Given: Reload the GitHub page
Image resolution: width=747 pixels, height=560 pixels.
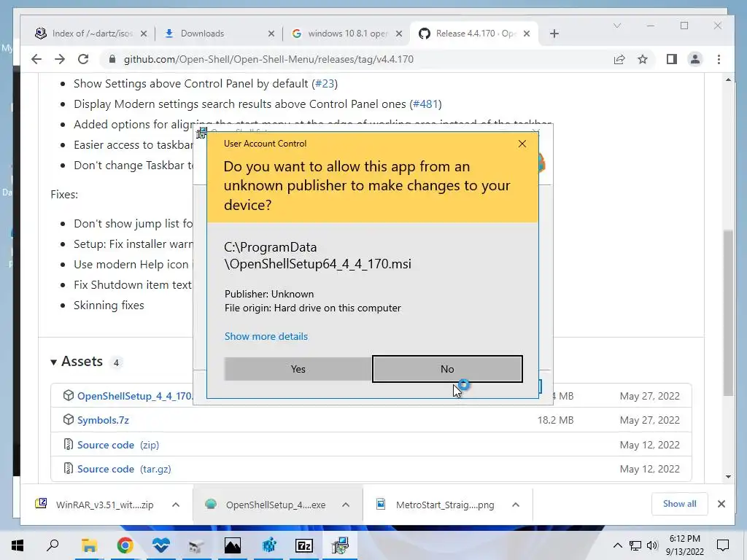Looking at the screenshot, I should 83,59.
